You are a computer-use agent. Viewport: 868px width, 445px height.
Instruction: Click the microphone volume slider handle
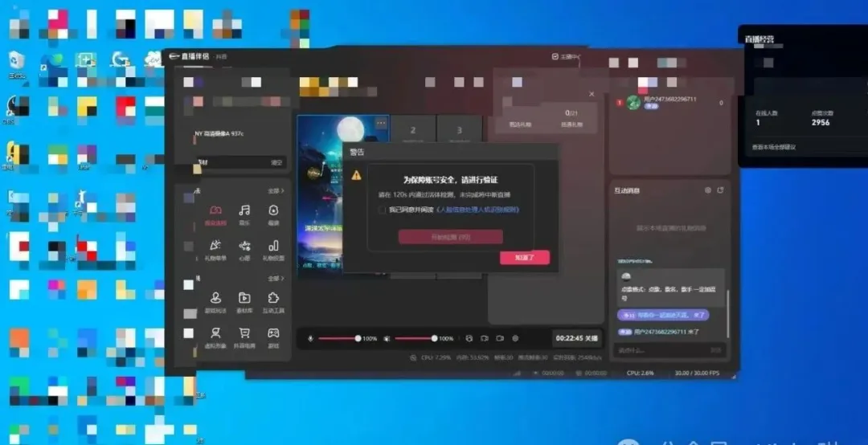pos(358,338)
